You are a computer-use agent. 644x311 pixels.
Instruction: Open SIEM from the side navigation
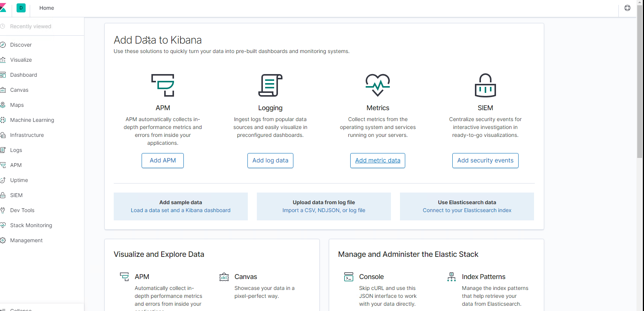click(x=16, y=195)
